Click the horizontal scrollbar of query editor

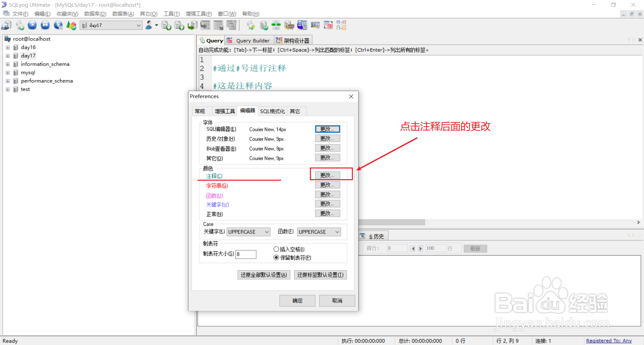point(392,222)
